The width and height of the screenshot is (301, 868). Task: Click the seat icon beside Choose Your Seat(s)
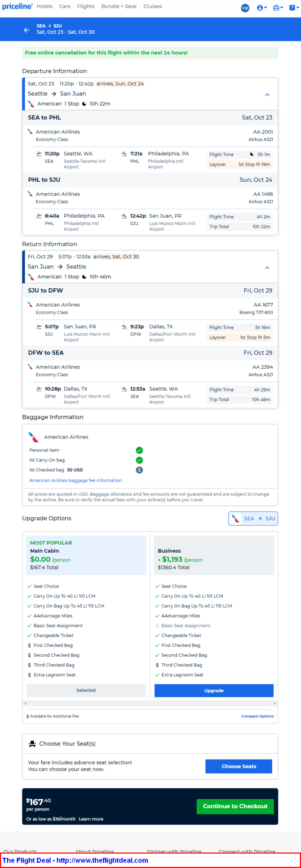click(32, 744)
